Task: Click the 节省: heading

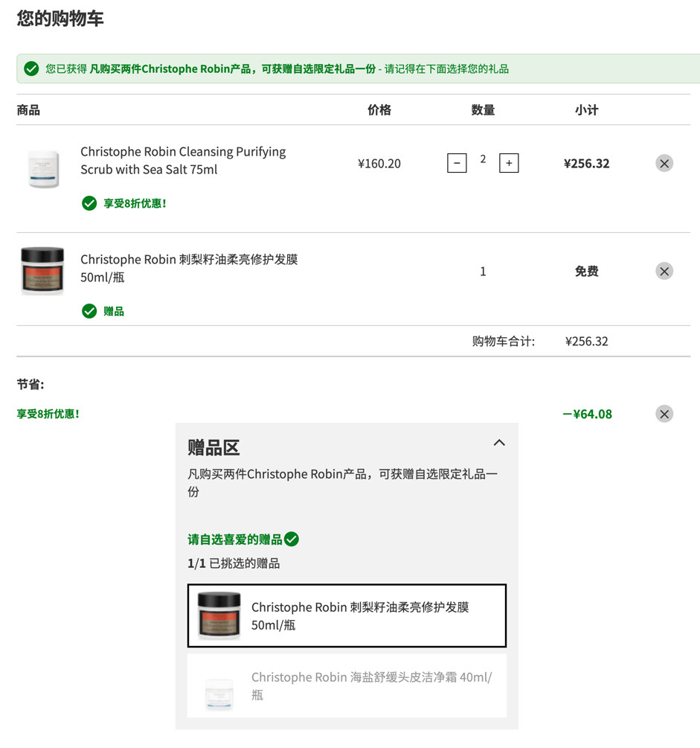Action: (30, 385)
